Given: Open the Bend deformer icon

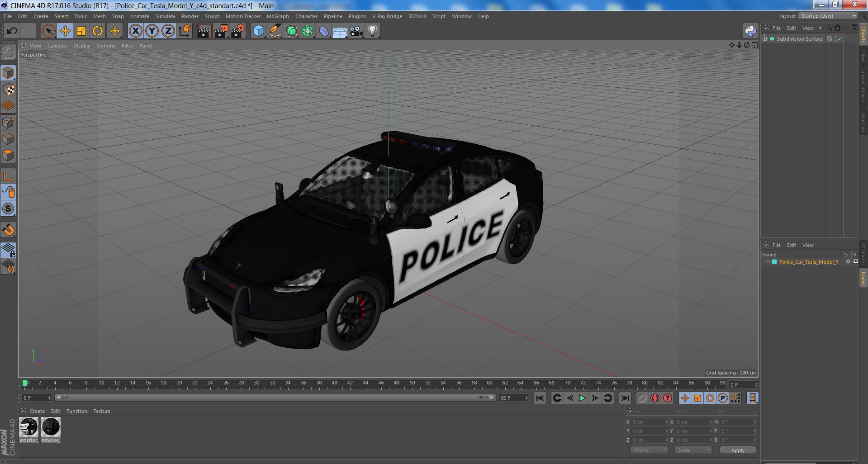Looking at the screenshot, I should (324, 31).
